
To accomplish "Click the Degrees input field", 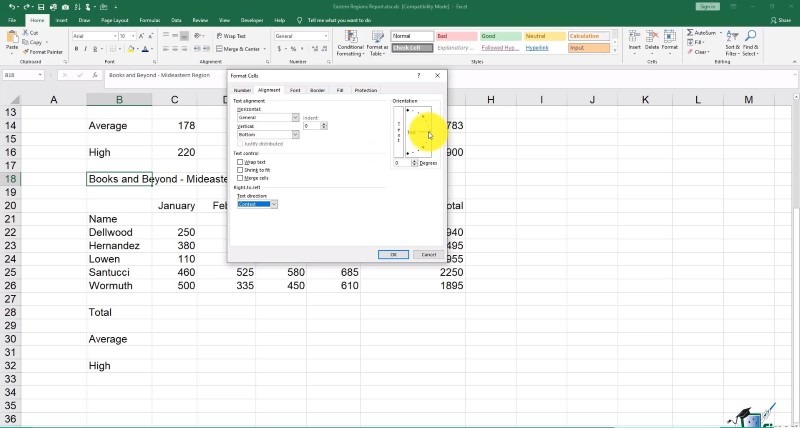I will coord(401,162).
